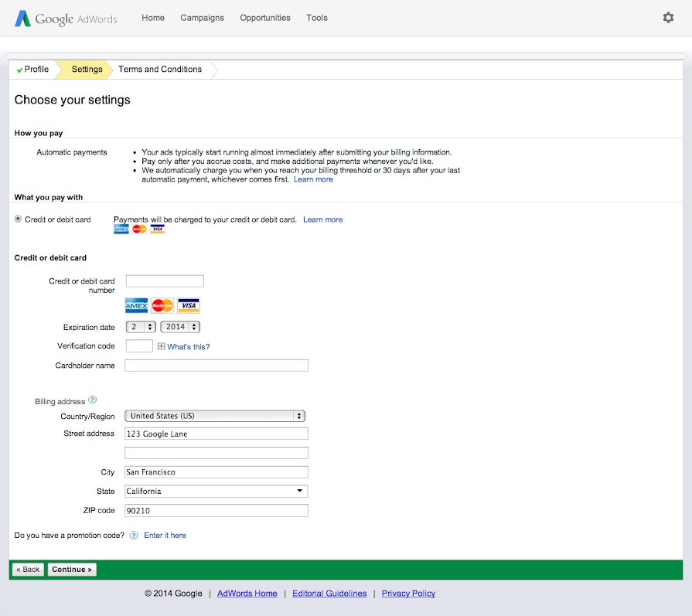Open the settings gear menu
Screen dimensions: 692x616
pyautogui.click(x=668, y=18)
